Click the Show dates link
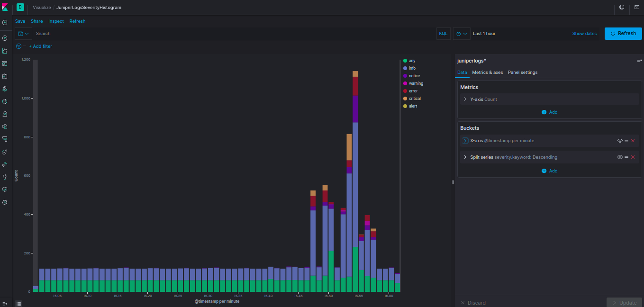This screenshot has height=307, width=644. click(x=584, y=34)
